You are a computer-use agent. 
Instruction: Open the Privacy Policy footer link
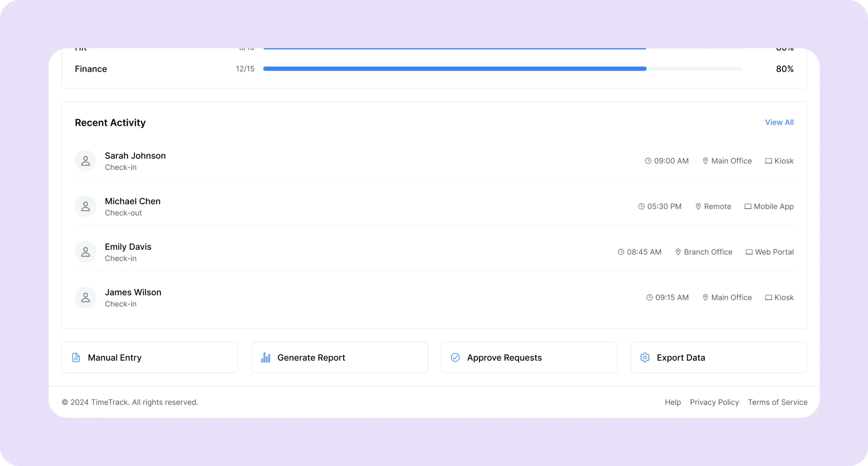point(714,402)
